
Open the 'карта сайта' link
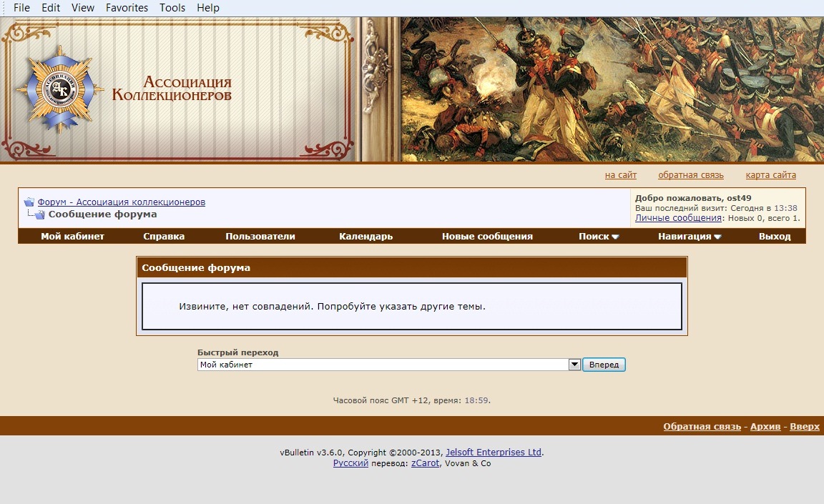tap(770, 175)
